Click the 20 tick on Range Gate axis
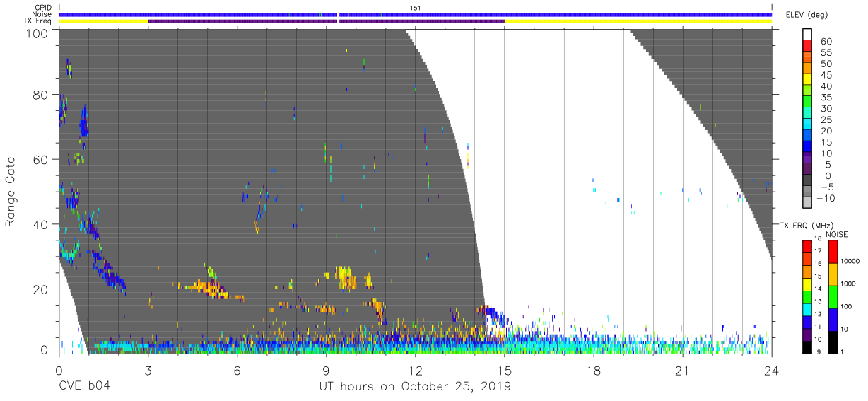The image size is (868, 401). [41, 289]
